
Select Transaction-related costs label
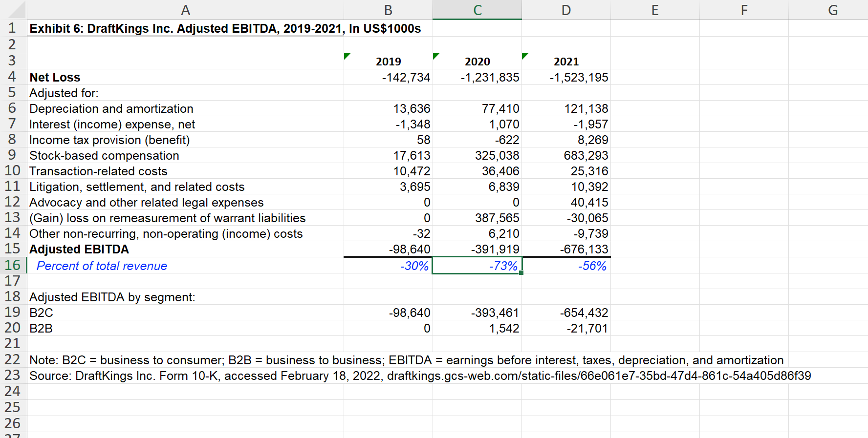click(185, 171)
